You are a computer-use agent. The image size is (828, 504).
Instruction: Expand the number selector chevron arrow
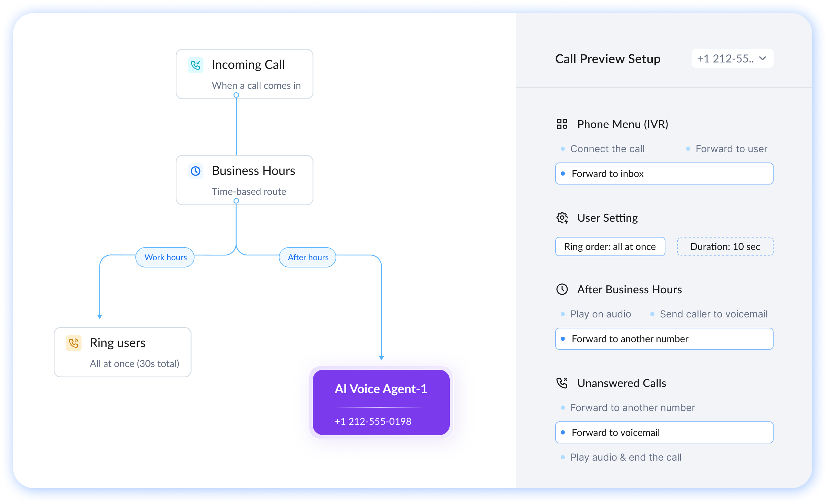tap(763, 59)
